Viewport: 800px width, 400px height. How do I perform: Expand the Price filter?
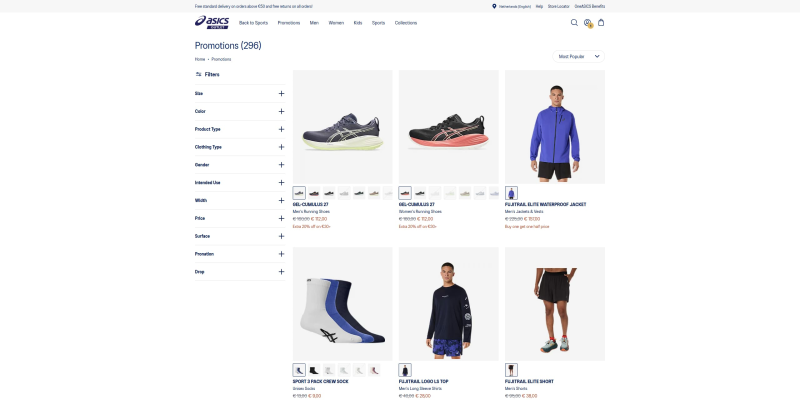coord(240,218)
